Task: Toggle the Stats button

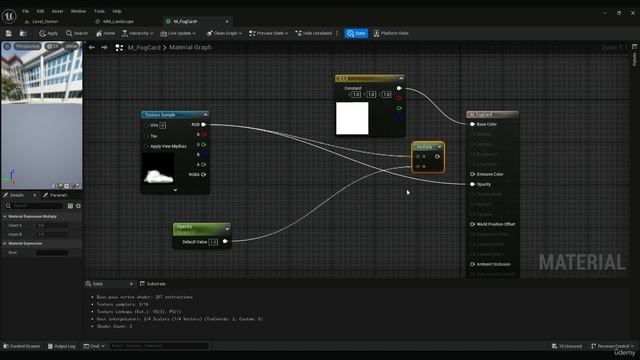Action: tap(356, 33)
